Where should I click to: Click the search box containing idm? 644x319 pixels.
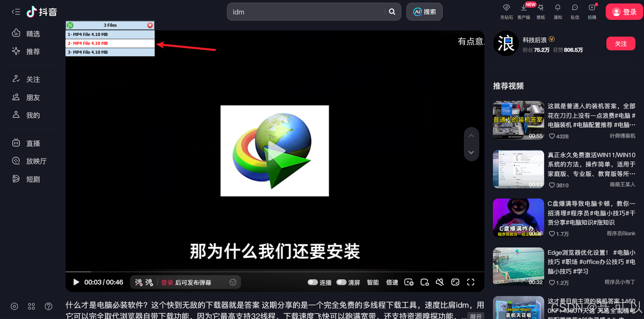[306, 12]
